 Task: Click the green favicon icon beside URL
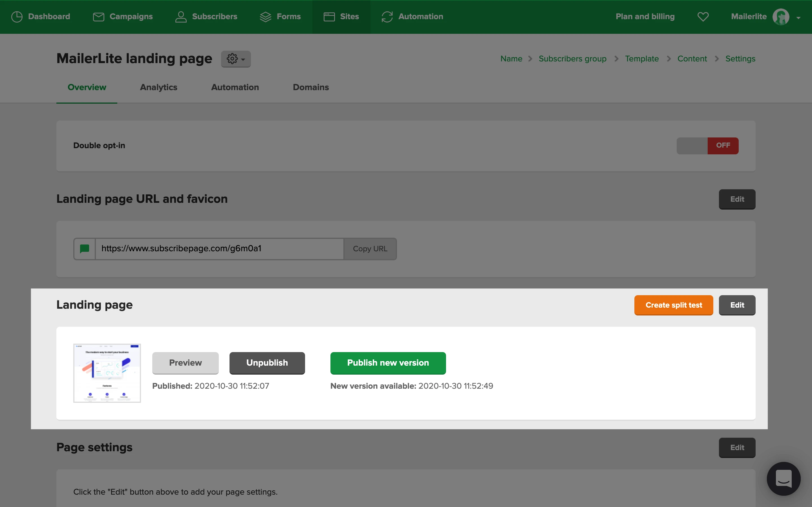pyautogui.click(x=85, y=249)
